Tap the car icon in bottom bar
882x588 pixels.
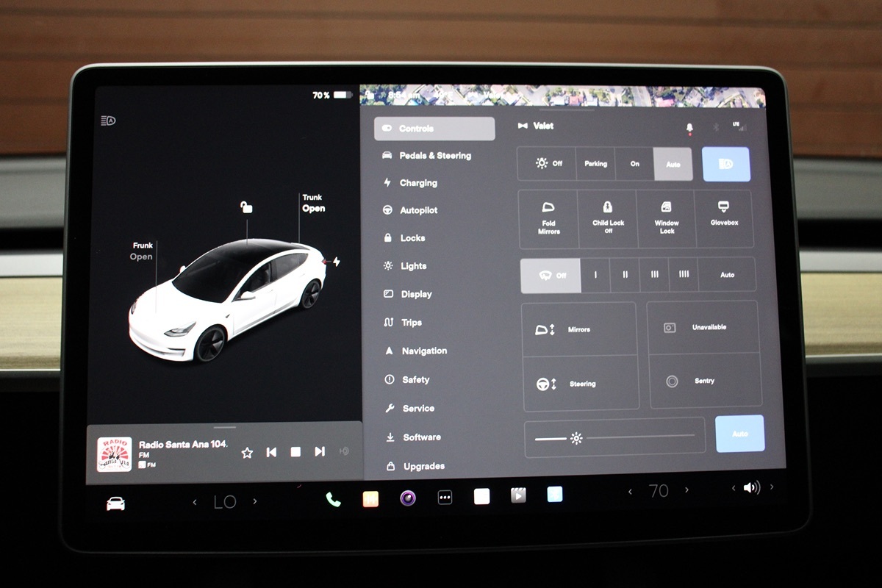[115, 503]
